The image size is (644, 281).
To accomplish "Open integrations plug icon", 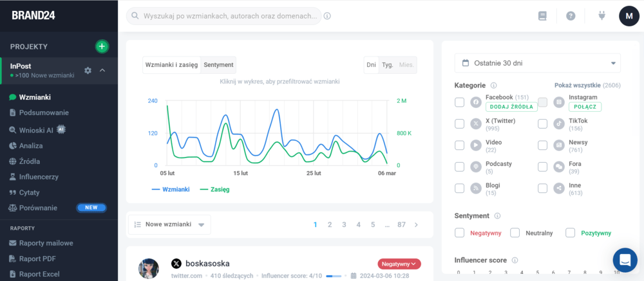I will 601,16.
